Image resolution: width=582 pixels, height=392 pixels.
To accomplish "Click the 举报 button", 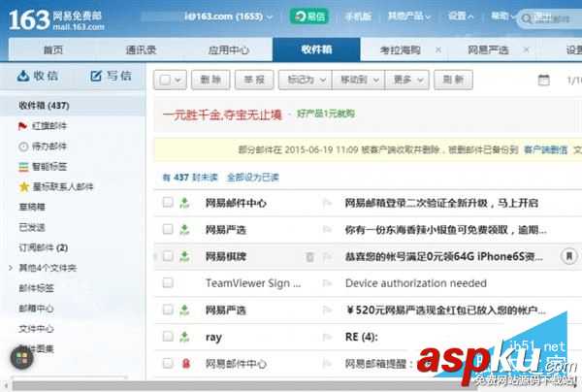I will click(254, 80).
